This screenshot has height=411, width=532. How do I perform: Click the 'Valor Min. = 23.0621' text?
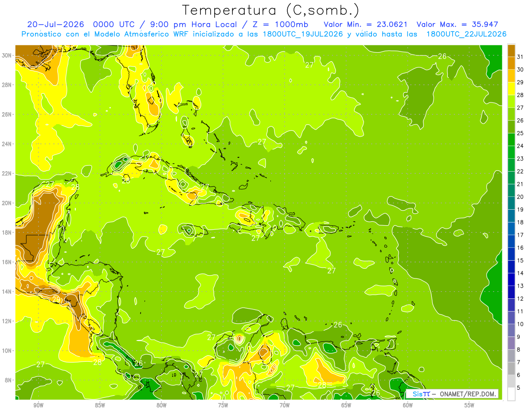point(366,24)
